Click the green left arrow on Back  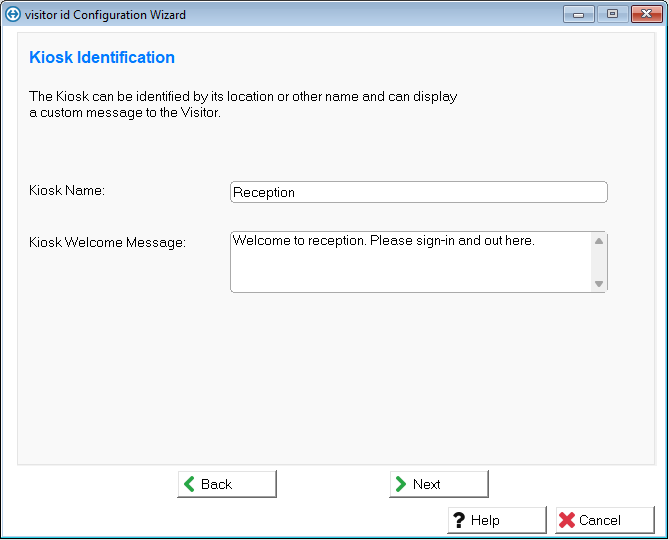(x=189, y=484)
